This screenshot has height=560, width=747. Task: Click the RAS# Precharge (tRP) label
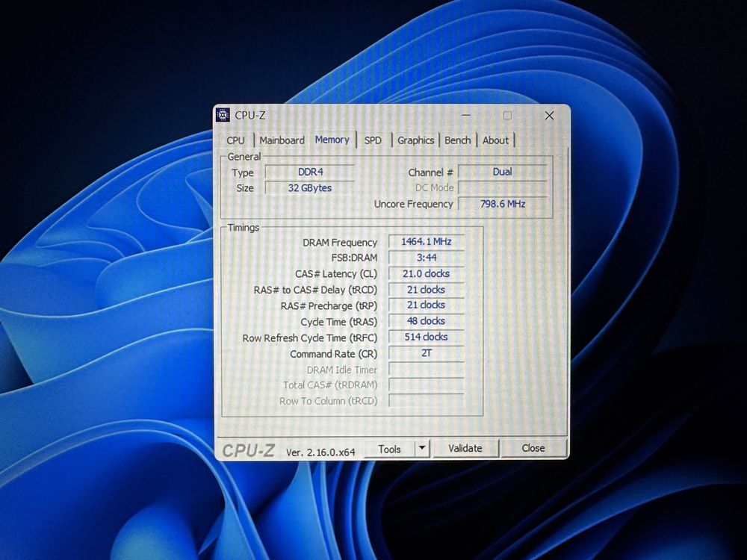tap(329, 306)
